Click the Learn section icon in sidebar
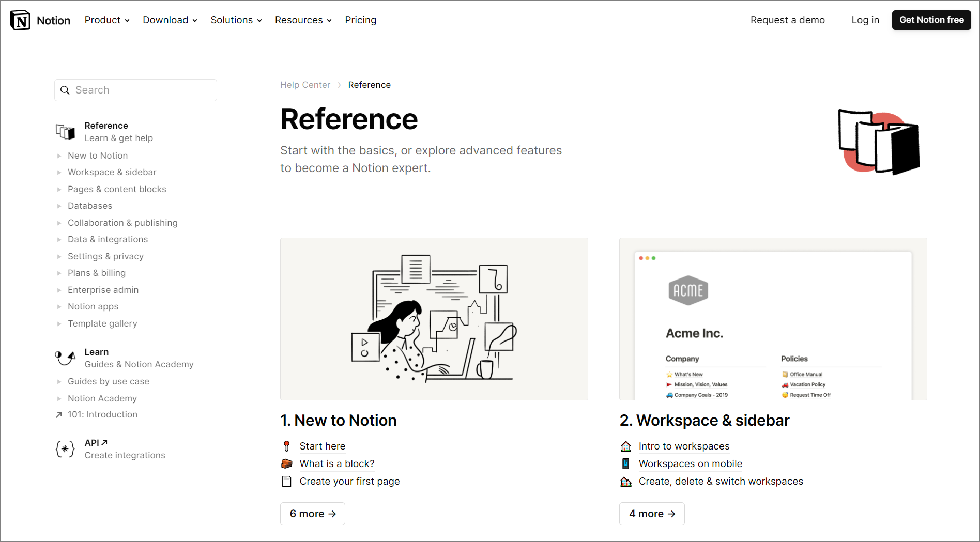The image size is (980, 542). (66, 358)
